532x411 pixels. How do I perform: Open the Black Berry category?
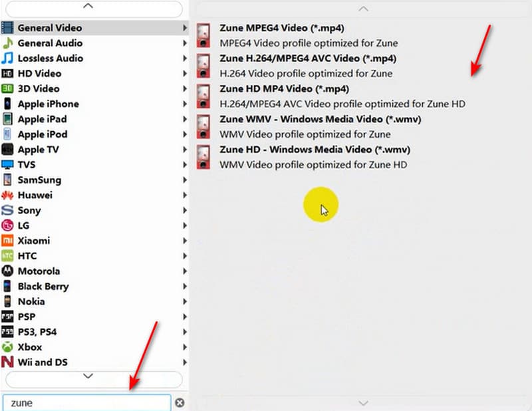(94, 286)
